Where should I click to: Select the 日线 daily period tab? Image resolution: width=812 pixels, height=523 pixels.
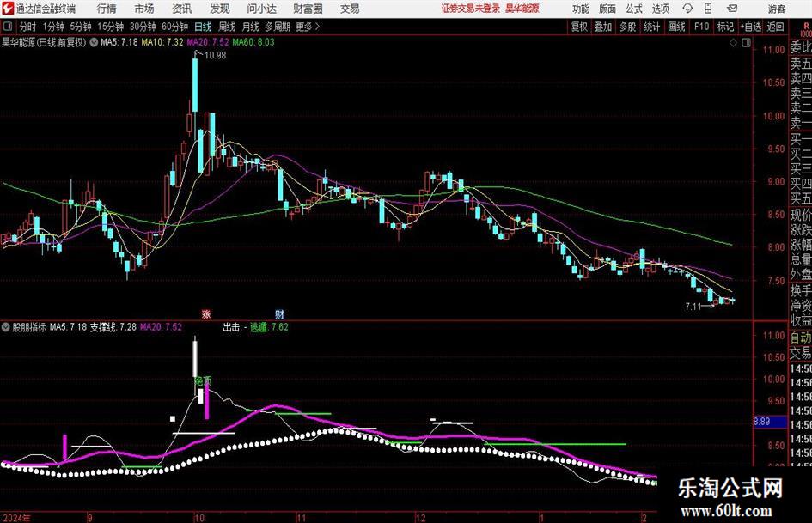[203, 27]
